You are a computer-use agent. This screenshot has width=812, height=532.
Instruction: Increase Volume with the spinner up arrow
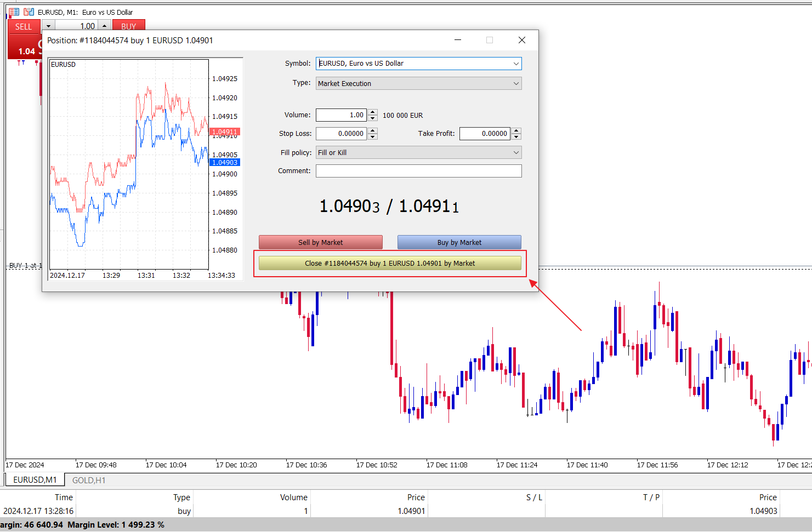tap(373, 112)
